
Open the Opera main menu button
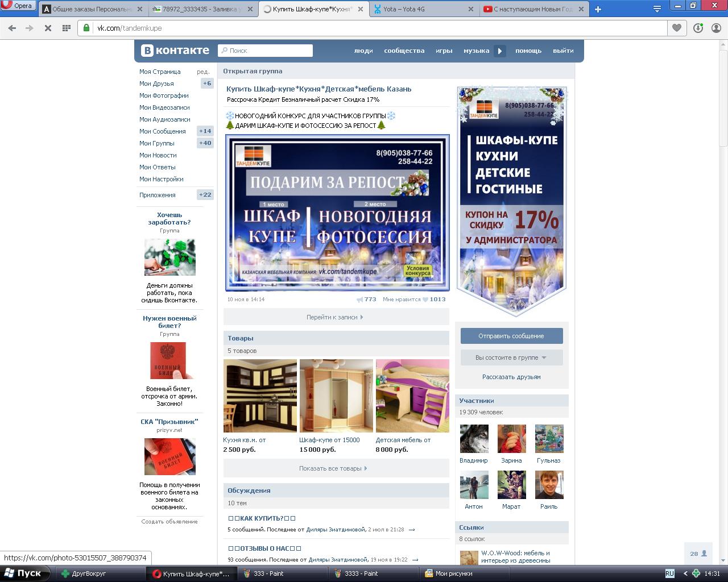click(x=18, y=6)
